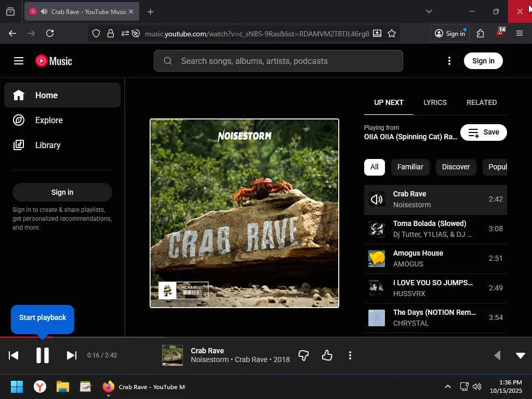Switch to the LYRICS tab
This screenshot has height=399, width=532.
[435, 102]
